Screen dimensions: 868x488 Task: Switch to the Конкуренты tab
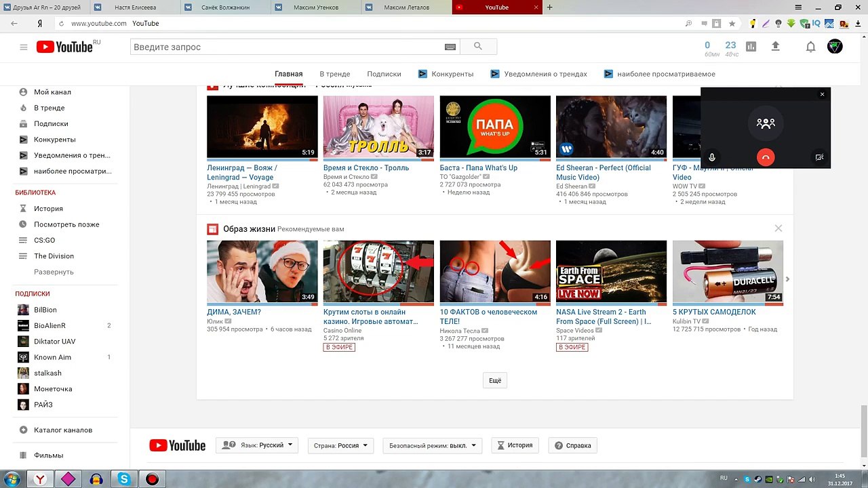tap(446, 74)
